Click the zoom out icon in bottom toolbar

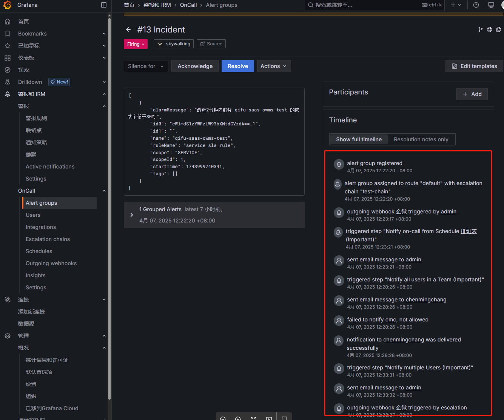click(x=223, y=418)
